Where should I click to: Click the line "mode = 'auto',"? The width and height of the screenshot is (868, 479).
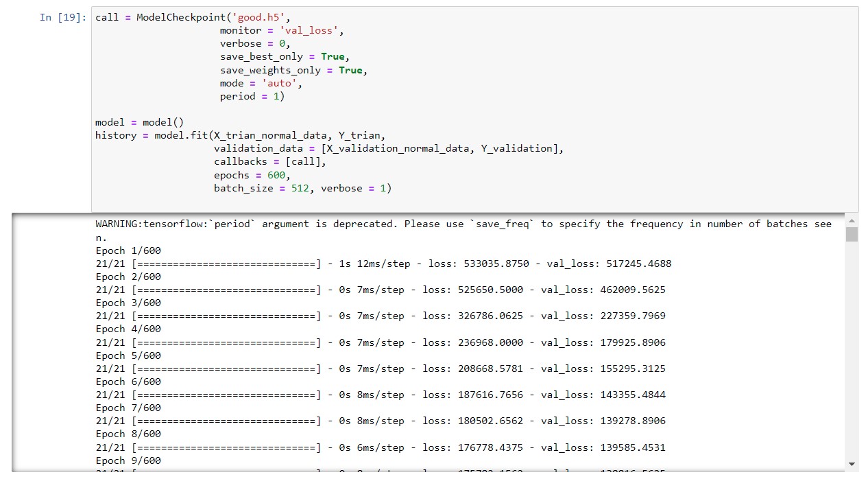point(261,83)
